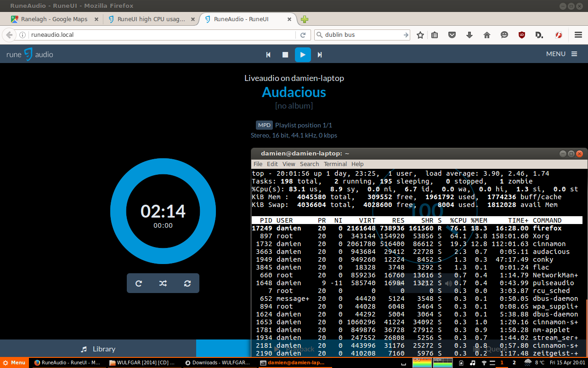Click the 02:14 elapsed time display

(x=163, y=211)
